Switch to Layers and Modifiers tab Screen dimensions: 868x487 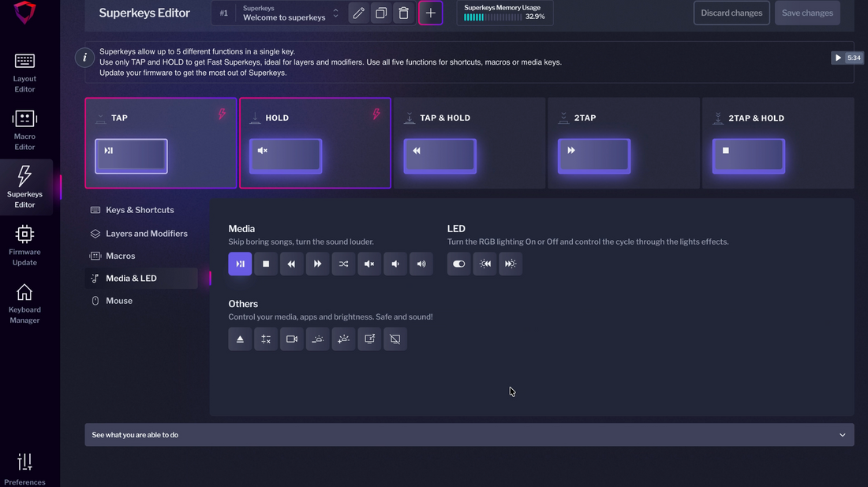point(146,234)
